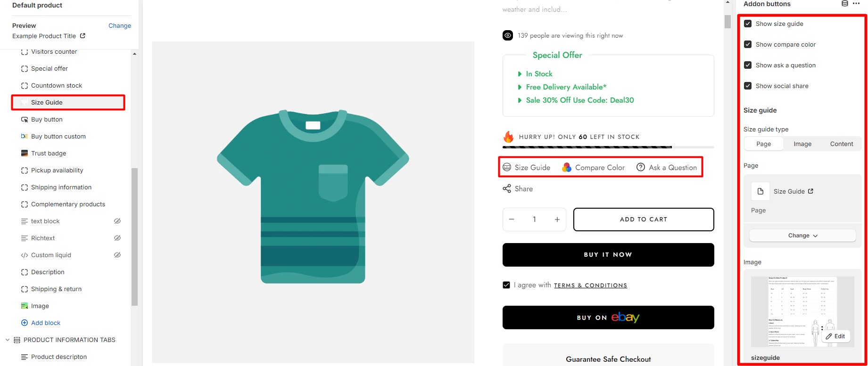Click the Edit button on sizeguide image
Image resolution: width=868 pixels, height=366 pixels.
tap(835, 336)
